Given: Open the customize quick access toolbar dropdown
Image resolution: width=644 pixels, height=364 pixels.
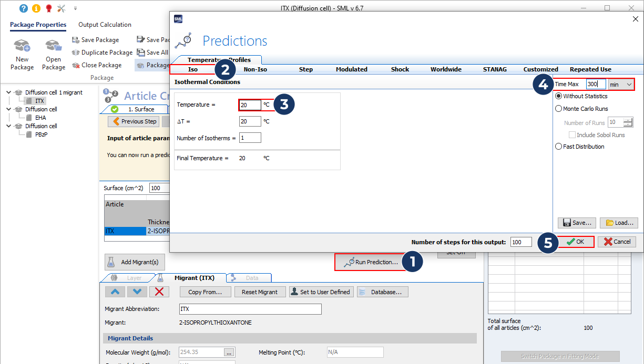Looking at the screenshot, I should [x=75, y=8].
